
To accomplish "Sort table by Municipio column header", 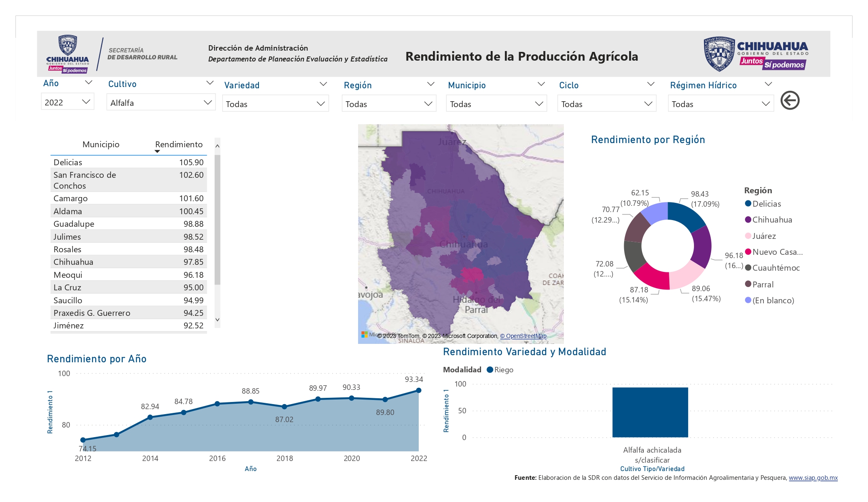I will (101, 144).
